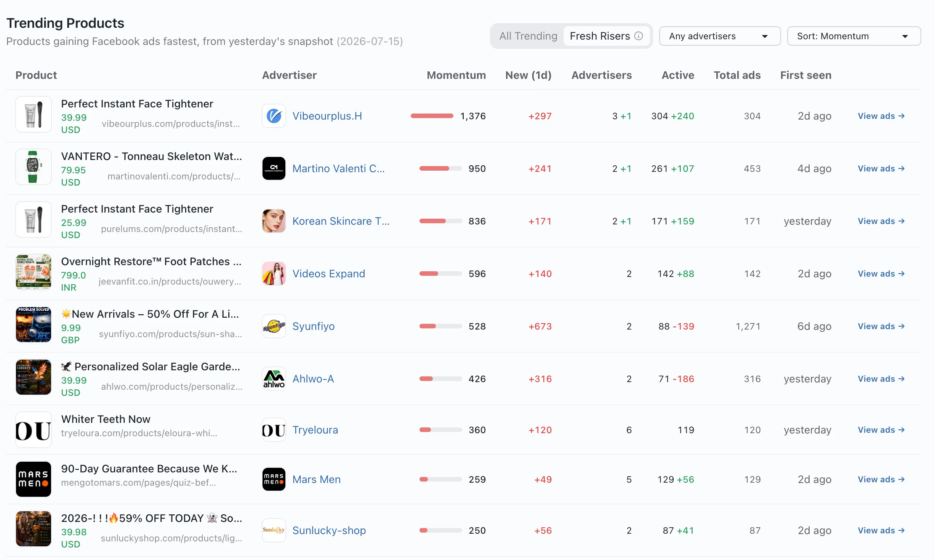
Task: View ads for Sunlucky-shop 59% OFF product
Action: pyautogui.click(x=881, y=530)
